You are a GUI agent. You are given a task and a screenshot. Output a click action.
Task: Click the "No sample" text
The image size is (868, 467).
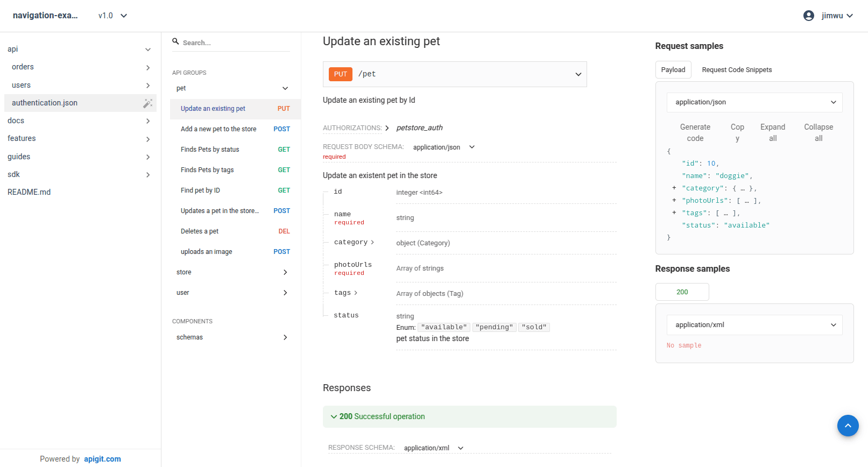684,345
